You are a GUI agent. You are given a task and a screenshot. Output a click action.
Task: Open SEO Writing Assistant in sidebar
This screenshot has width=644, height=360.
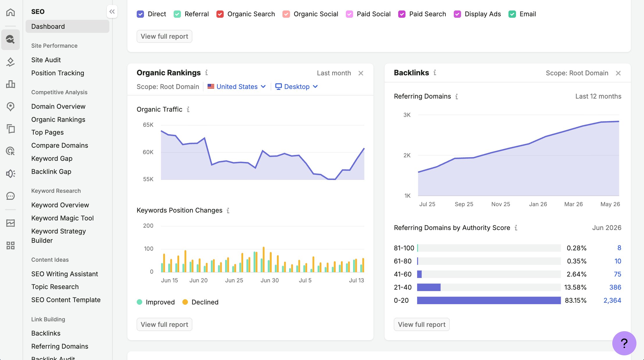(x=65, y=274)
